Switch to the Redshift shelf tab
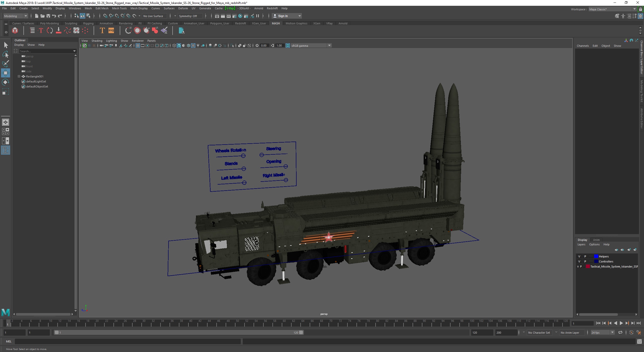 coord(240,23)
